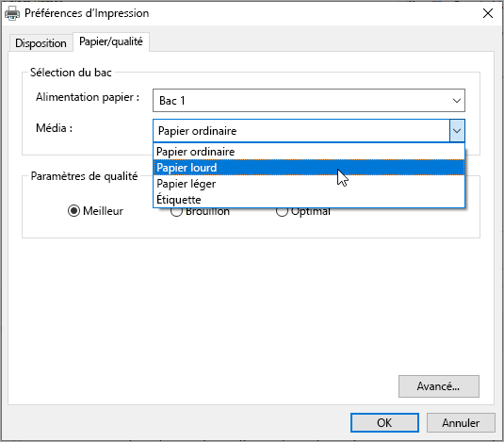
Task: Select the Brouillon quality radio button
Action: 176,211
